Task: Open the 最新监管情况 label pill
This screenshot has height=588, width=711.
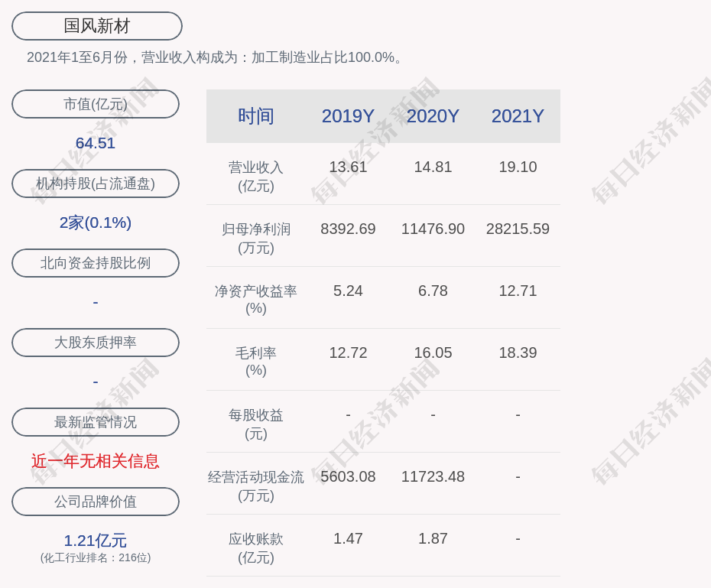Action: pos(96,422)
